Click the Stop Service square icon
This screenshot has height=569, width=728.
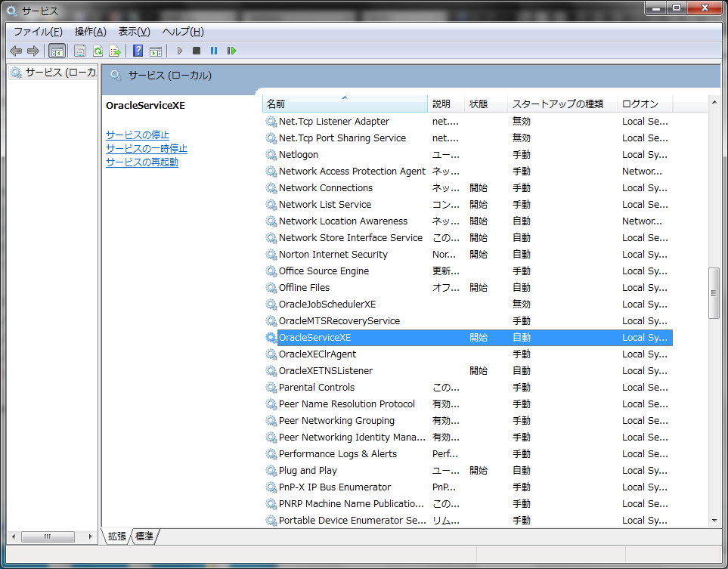(197, 51)
